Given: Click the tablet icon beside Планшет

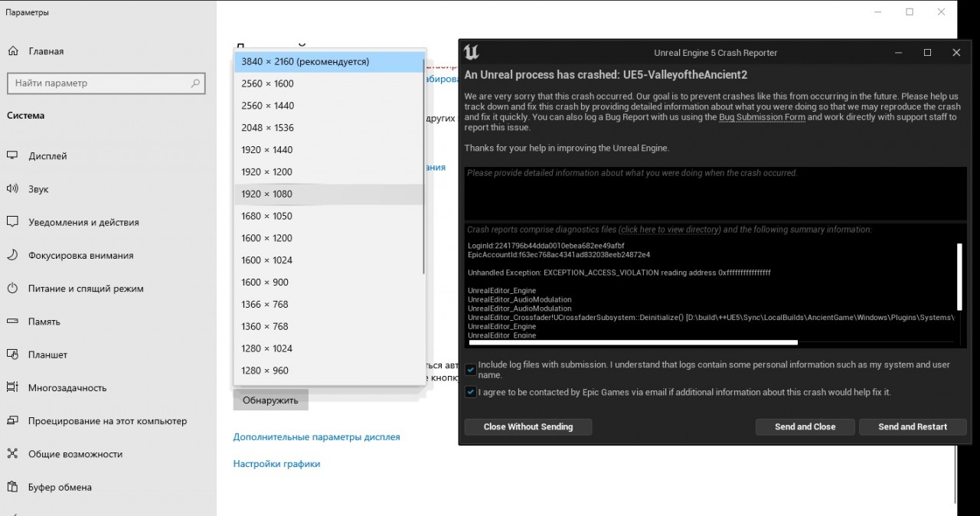Looking at the screenshot, I should (x=12, y=354).
